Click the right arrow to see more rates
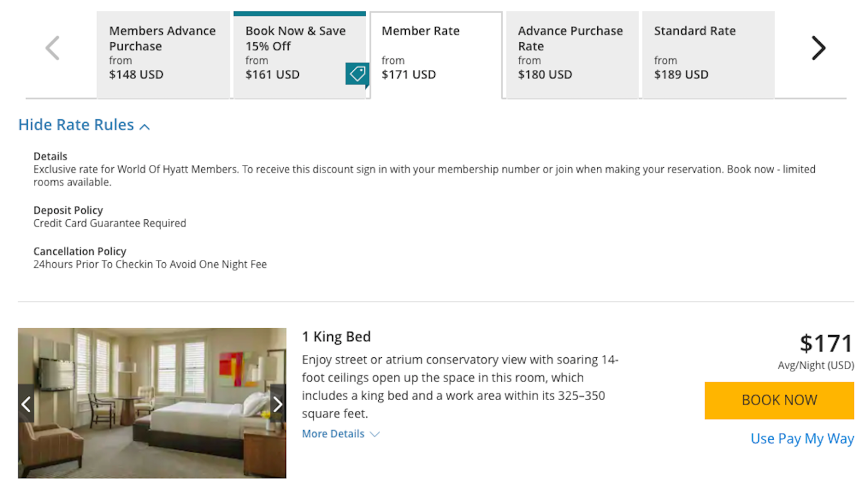868x494 pixels. (818, 48)
